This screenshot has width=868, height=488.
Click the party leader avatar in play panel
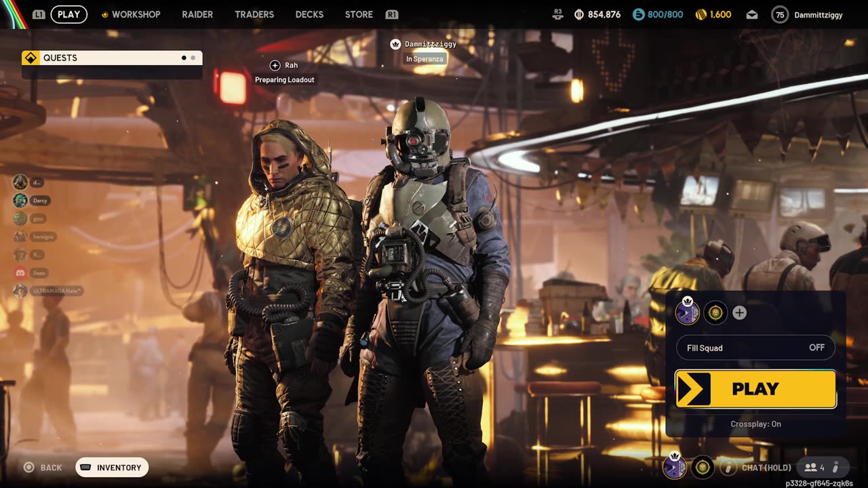click(687, 312)
